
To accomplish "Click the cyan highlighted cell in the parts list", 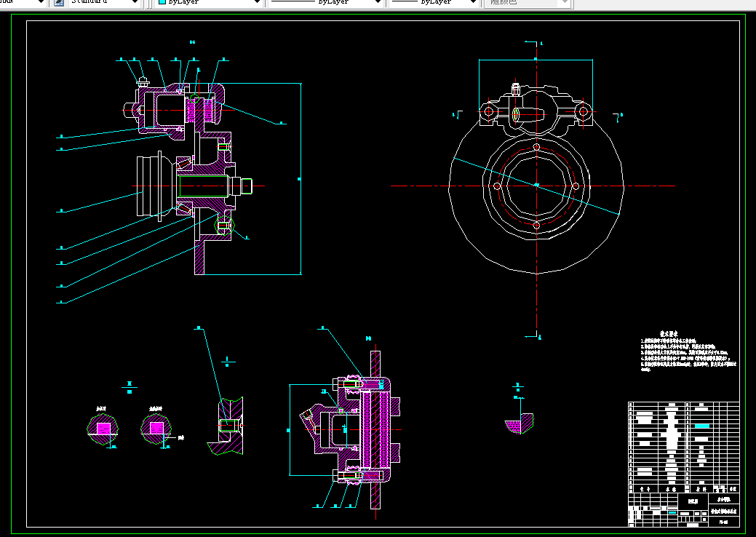I will pos(701,426).
